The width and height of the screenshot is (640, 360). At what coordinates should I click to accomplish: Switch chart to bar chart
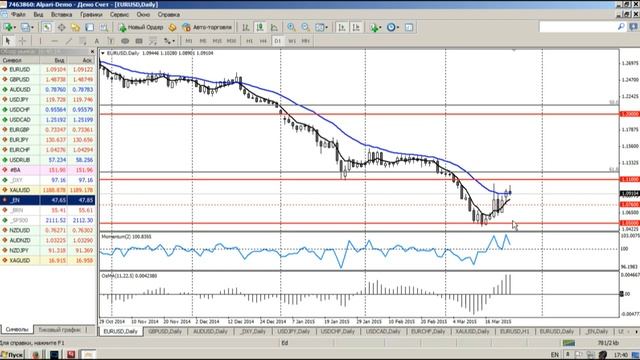coord(246,27)
